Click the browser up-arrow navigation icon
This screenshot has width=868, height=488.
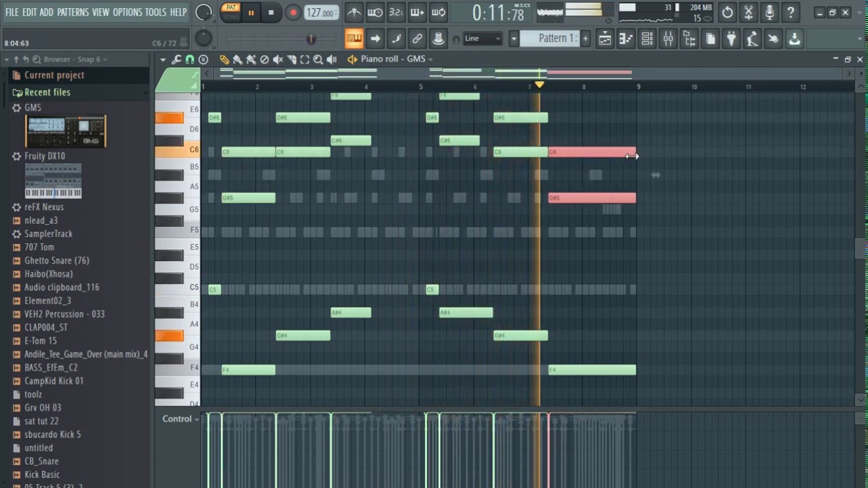pos(16,60)
